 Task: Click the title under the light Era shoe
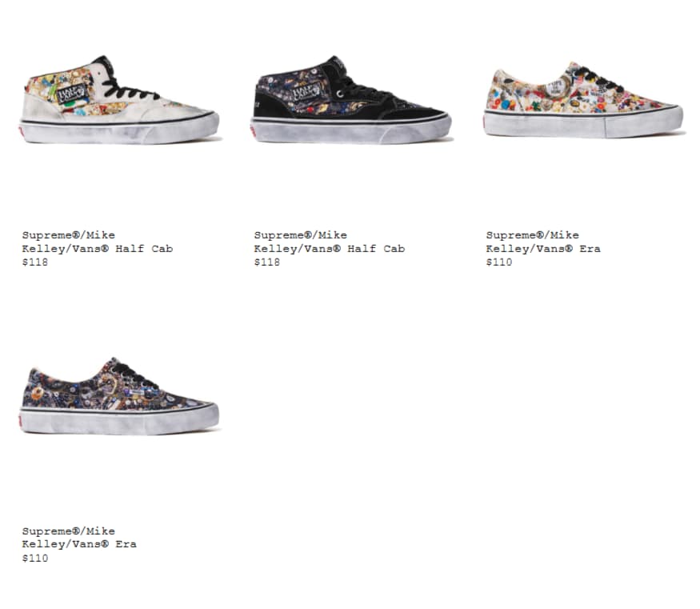pos(543,242)
